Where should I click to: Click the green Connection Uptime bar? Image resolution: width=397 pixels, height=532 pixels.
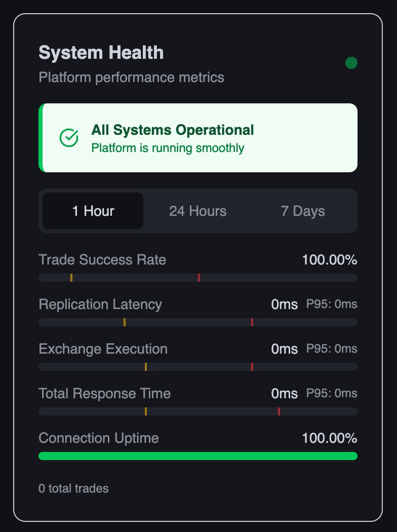tap(198, 456)
